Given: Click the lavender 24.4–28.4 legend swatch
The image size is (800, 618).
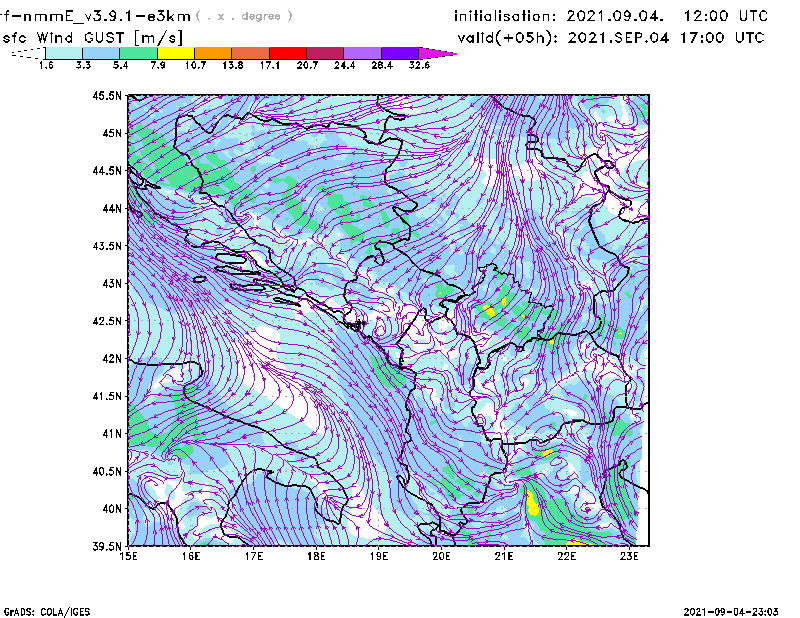Looking at the screenshot, I should click(362, 53).
